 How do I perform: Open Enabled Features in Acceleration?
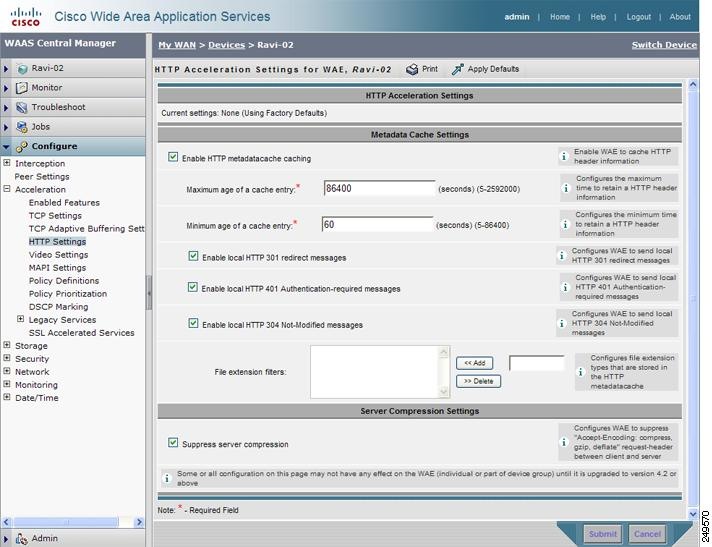pyautogui.click(x=64, y=202)
